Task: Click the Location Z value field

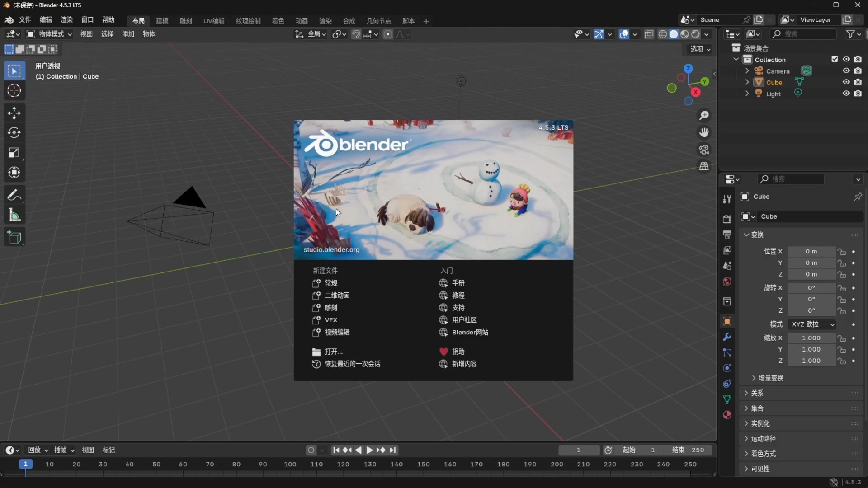Action: (x=811, y=275)
